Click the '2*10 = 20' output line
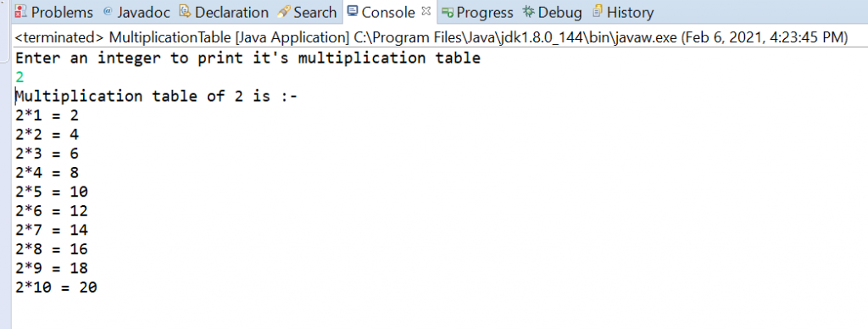Image resolution: width=868 pixels, height=329 pixels. coord(56,287)
